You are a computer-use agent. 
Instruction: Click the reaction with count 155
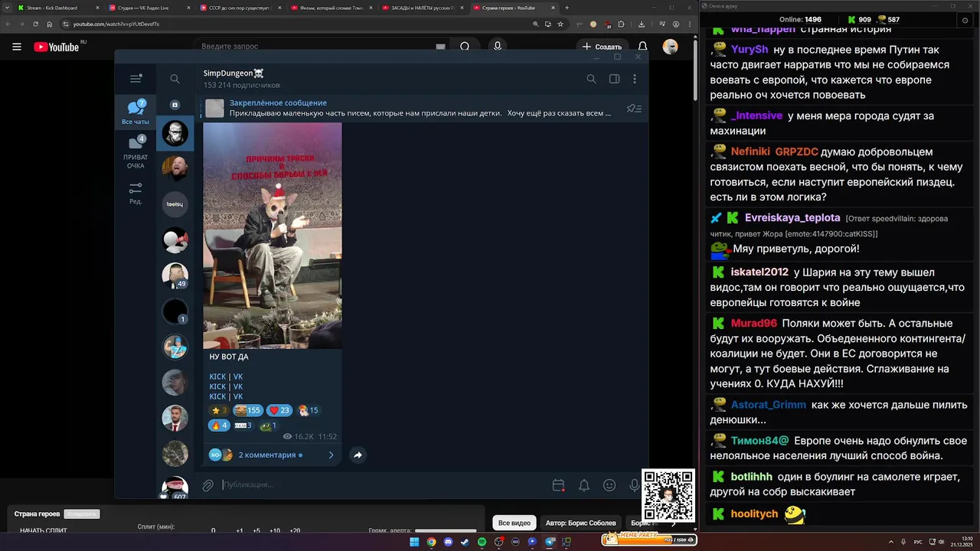pos(247,410)
